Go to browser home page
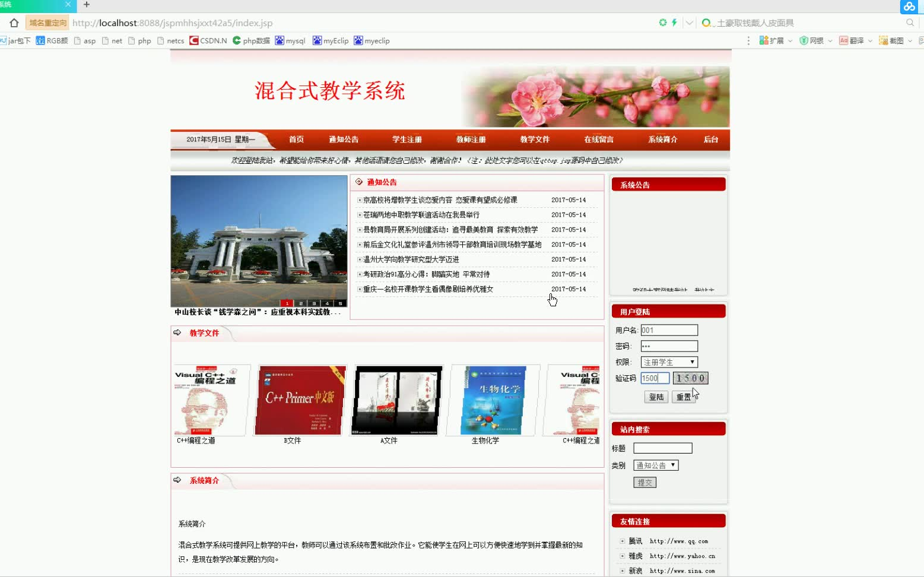 pos(13,22)
